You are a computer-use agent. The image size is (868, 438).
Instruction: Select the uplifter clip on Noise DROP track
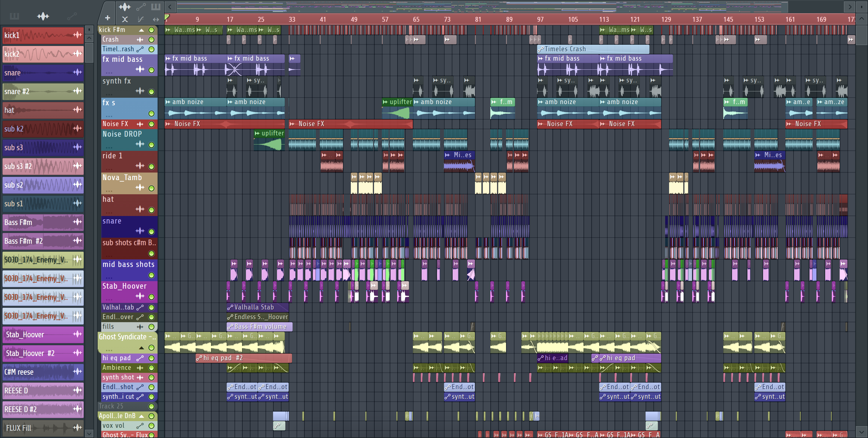pos(269,140)
